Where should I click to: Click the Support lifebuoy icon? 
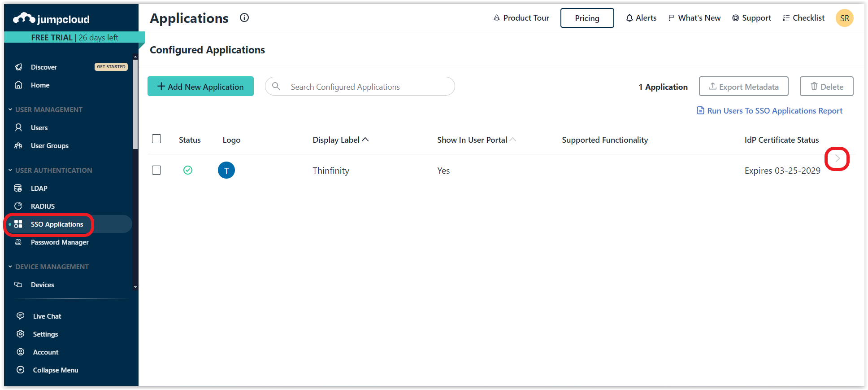735,18
